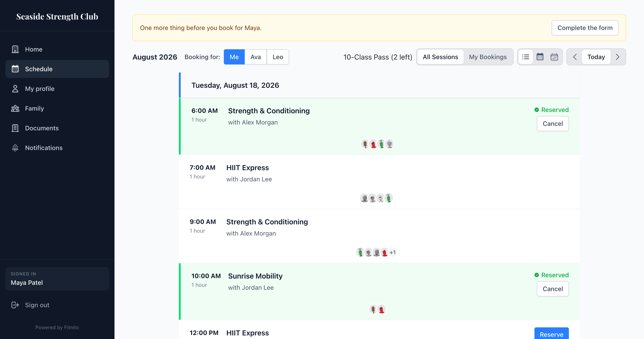
Task: Show My Bookings tab
Action: 488,57
